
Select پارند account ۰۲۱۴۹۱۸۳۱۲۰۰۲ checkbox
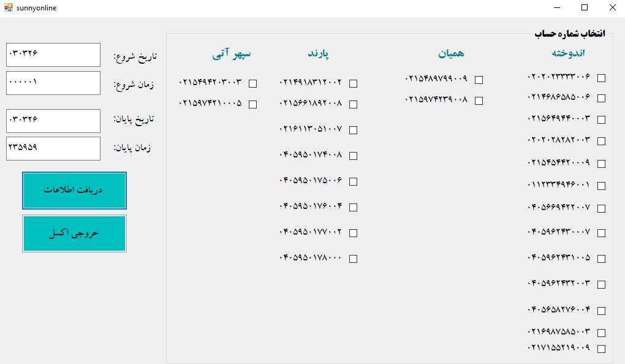[353, 83]
